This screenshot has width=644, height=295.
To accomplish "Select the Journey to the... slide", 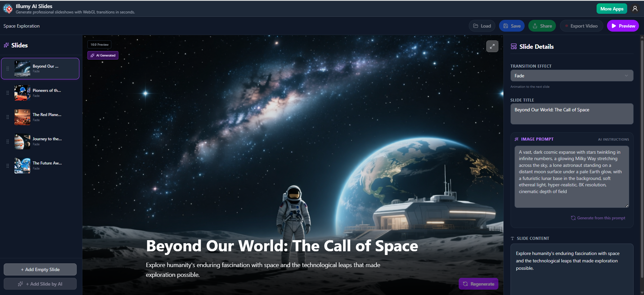I will pos(47,141).
